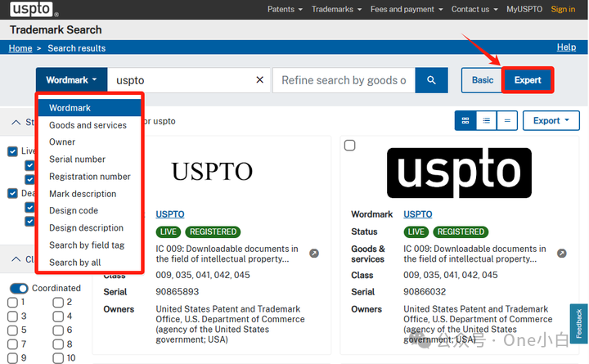
Task: Choose Wordmark in the dropdown list
Action: pos(89,108)
